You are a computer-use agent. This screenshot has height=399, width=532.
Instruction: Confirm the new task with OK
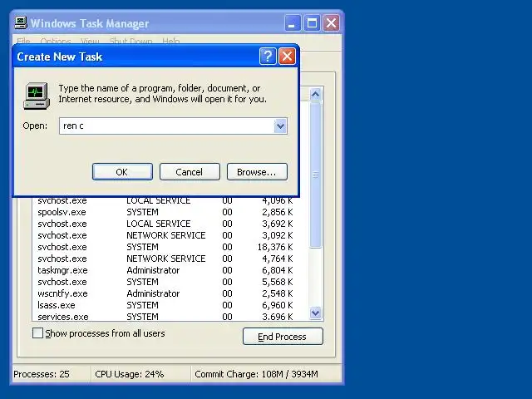point(122,172)
